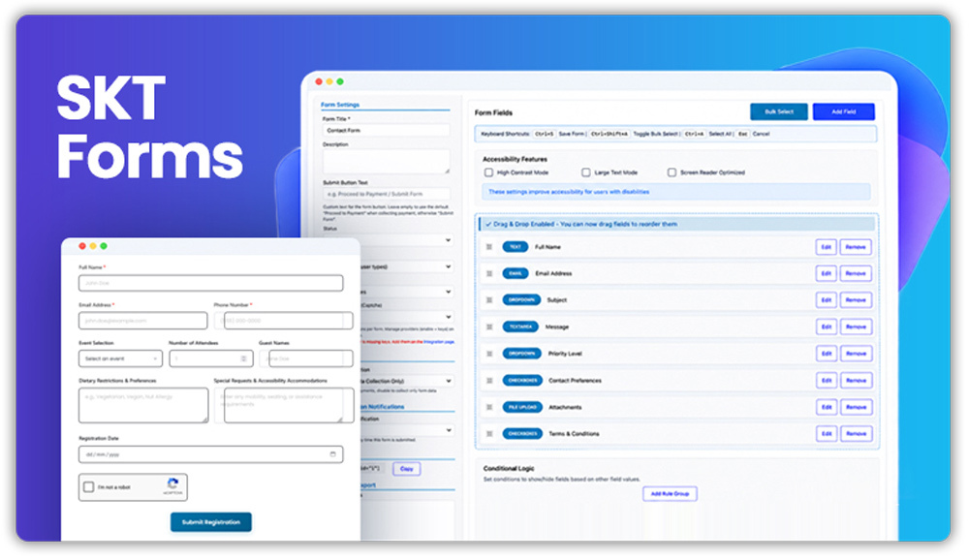Click the Number of Attendees stepper arrows
Viewport: 969px width, 560px height.
243,358
